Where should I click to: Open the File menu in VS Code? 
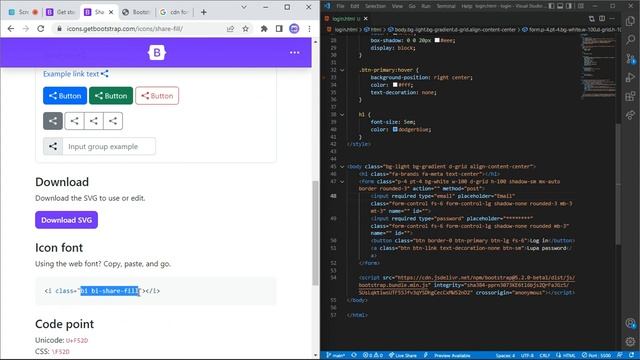340,6
